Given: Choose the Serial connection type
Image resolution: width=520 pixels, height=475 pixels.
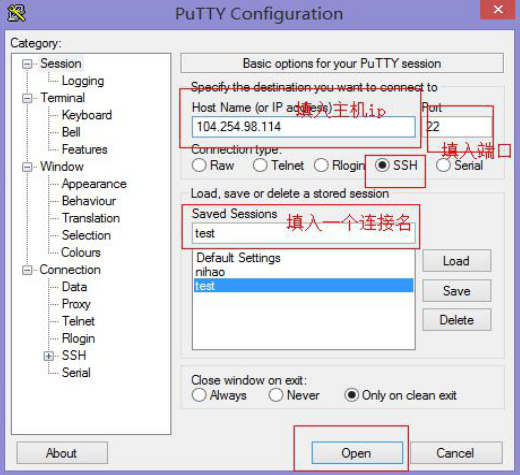Looking at the screenshot, I should click(443, 165).
